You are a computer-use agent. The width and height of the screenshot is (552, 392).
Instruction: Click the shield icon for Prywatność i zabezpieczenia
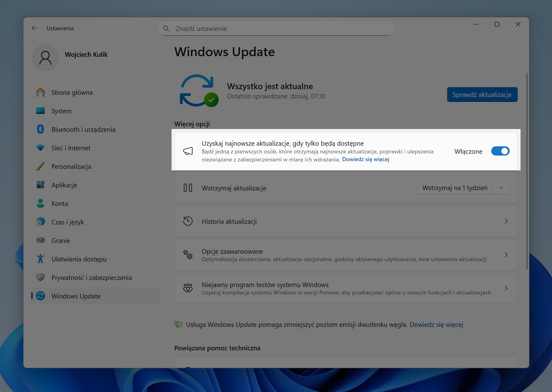click(40, 277)
